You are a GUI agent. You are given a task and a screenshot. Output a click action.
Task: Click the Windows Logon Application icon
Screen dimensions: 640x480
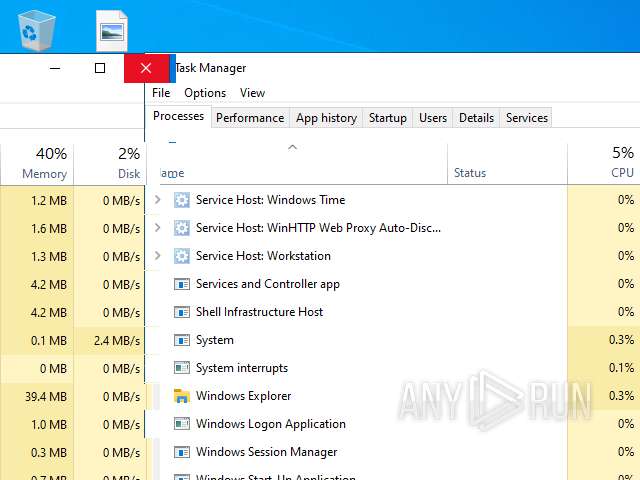(182, 424)
